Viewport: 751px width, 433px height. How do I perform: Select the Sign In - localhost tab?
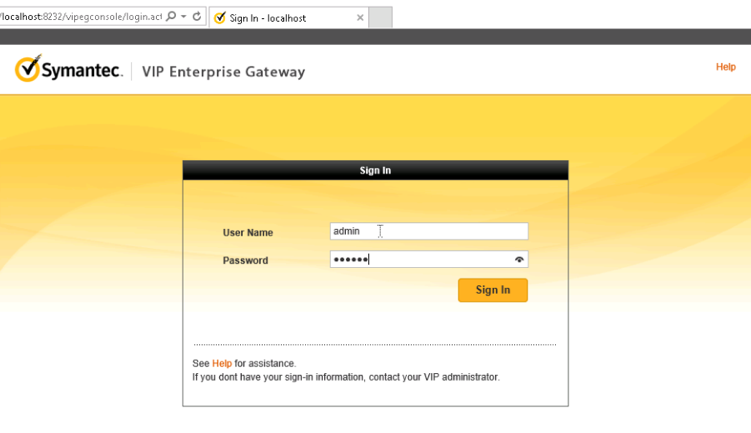[288, 18]
